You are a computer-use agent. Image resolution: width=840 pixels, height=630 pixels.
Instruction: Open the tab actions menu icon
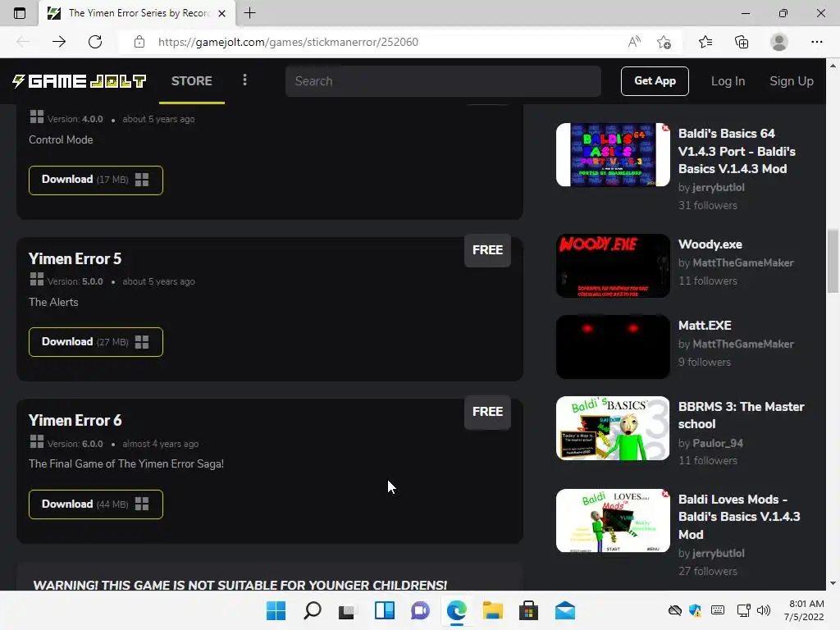pos(20,13)
